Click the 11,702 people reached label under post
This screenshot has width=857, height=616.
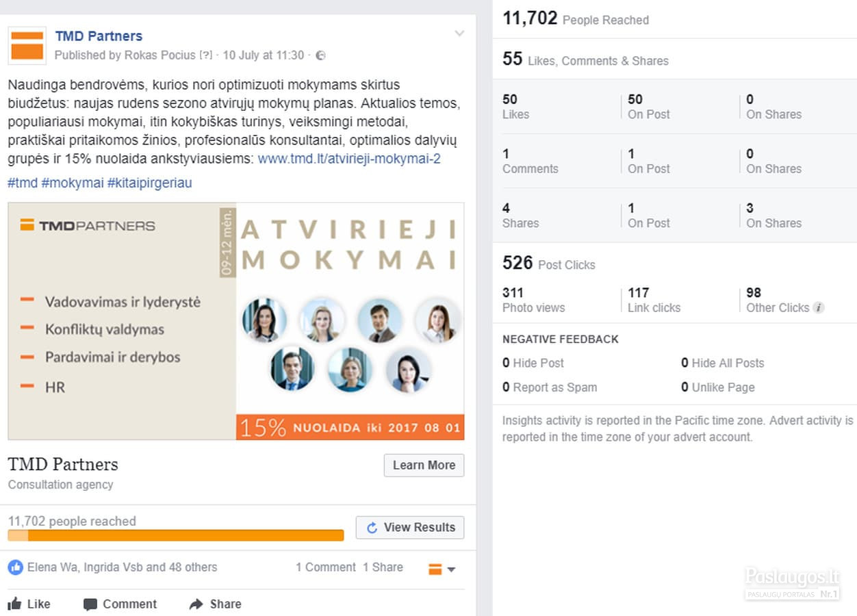tap(72, 521)
